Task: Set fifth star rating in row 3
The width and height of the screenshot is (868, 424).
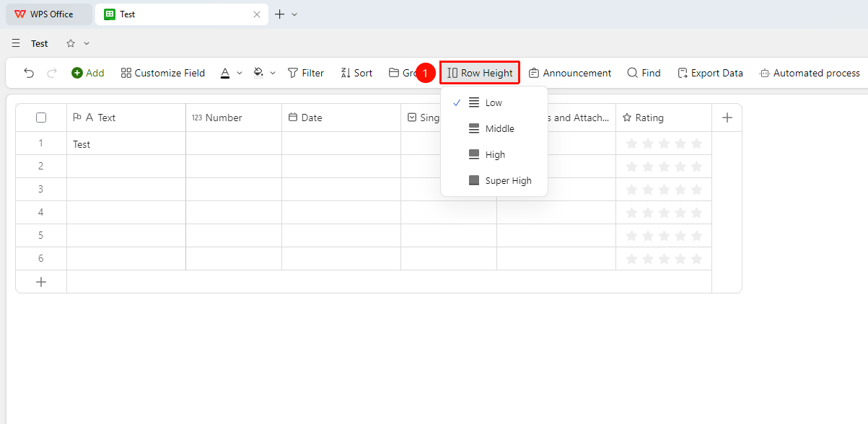Action: coord(696,190)
